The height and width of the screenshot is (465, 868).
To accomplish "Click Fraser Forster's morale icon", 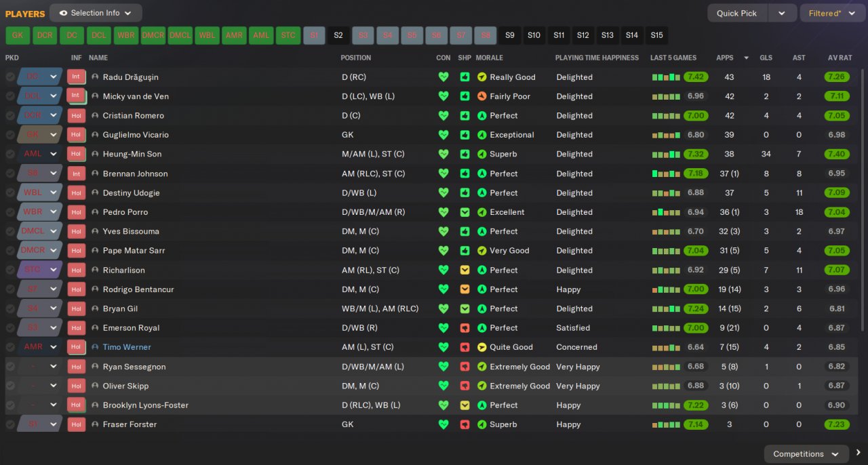I will point(481,424).
